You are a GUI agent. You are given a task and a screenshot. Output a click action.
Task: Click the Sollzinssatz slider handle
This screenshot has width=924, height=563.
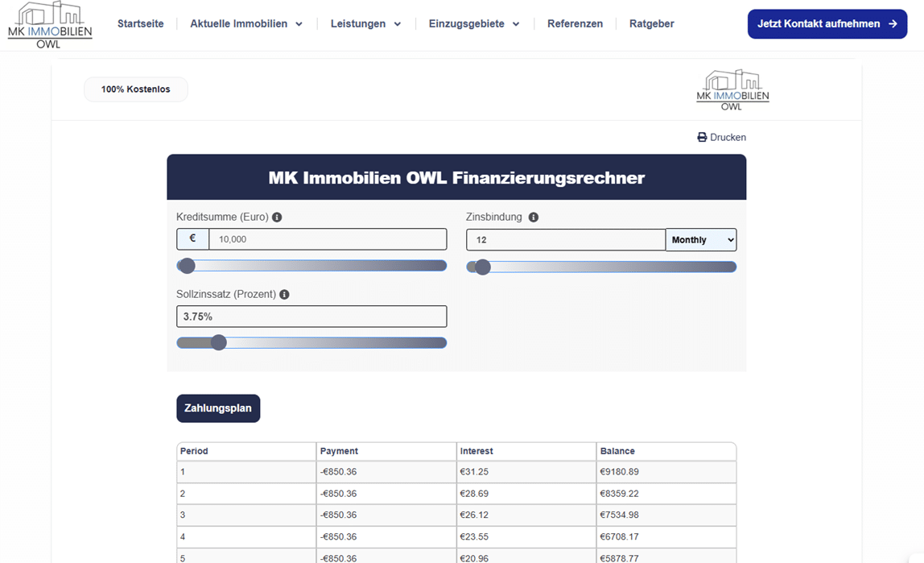pos(219,342)
